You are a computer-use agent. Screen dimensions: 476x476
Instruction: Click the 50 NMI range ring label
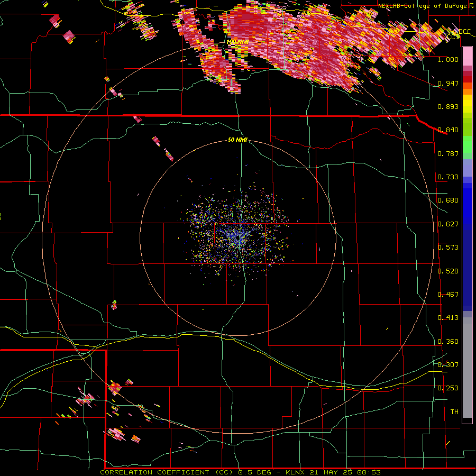[x=237, y=140]
